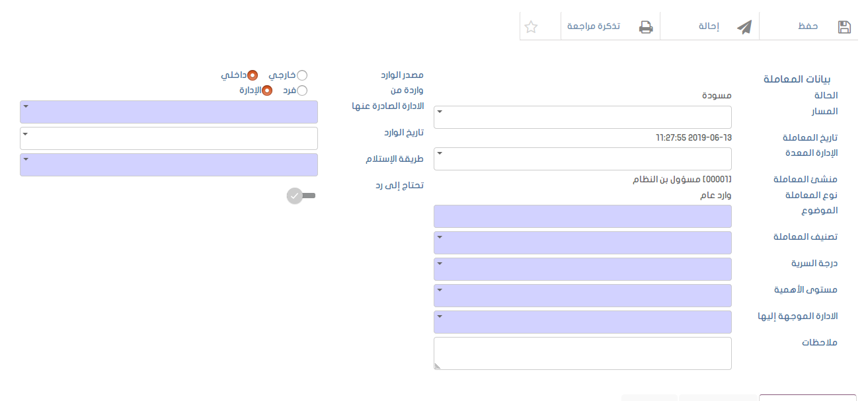Expand the درجة السرية dropdown
The width and height of the screenshot is (868, 401).
(x=582, y=270)
